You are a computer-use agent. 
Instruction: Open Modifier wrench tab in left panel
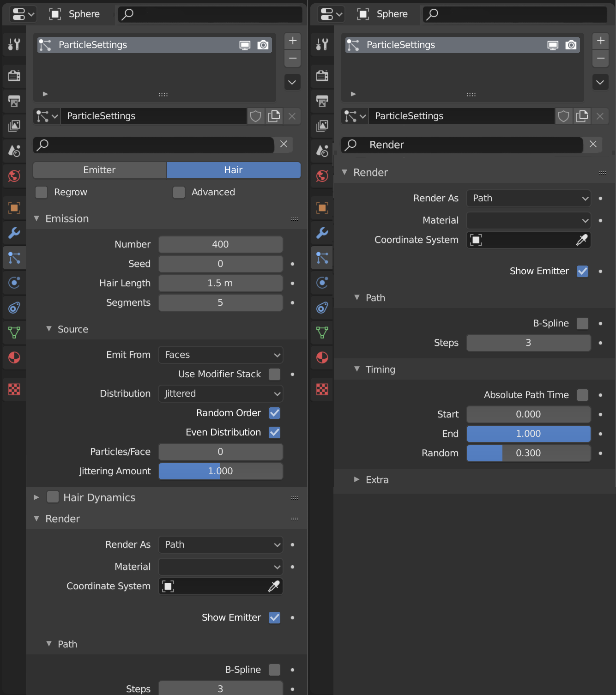tap(14, 233)
